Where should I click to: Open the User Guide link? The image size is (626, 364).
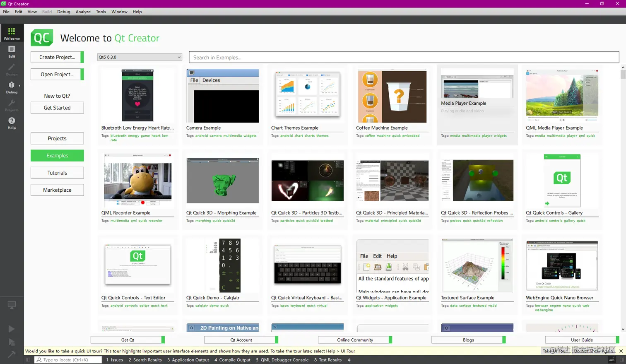pos(582,340)
